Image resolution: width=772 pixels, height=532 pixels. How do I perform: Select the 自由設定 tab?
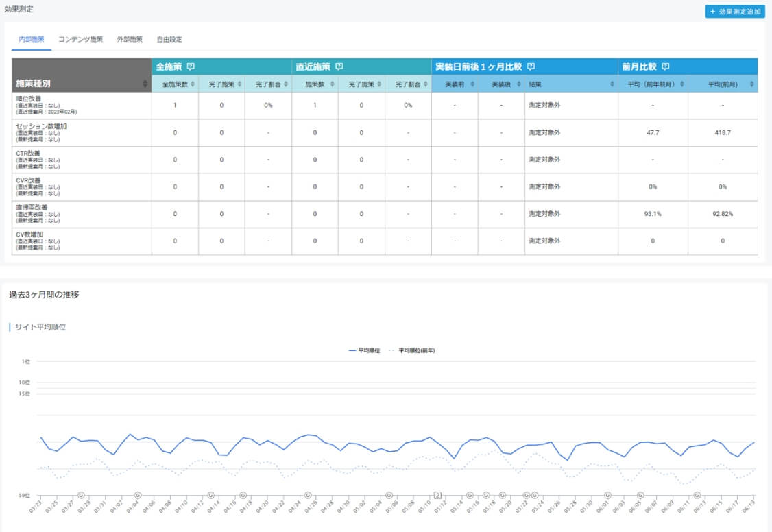(x=169, y=39)
